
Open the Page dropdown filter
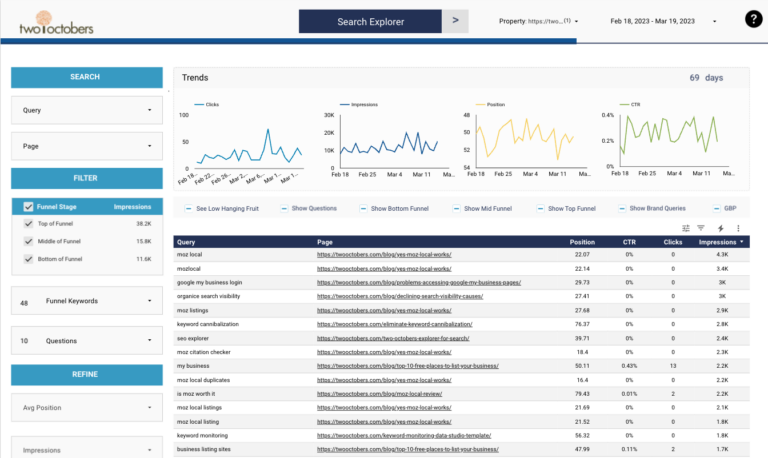pyautogui.click(x=87, y=146)
